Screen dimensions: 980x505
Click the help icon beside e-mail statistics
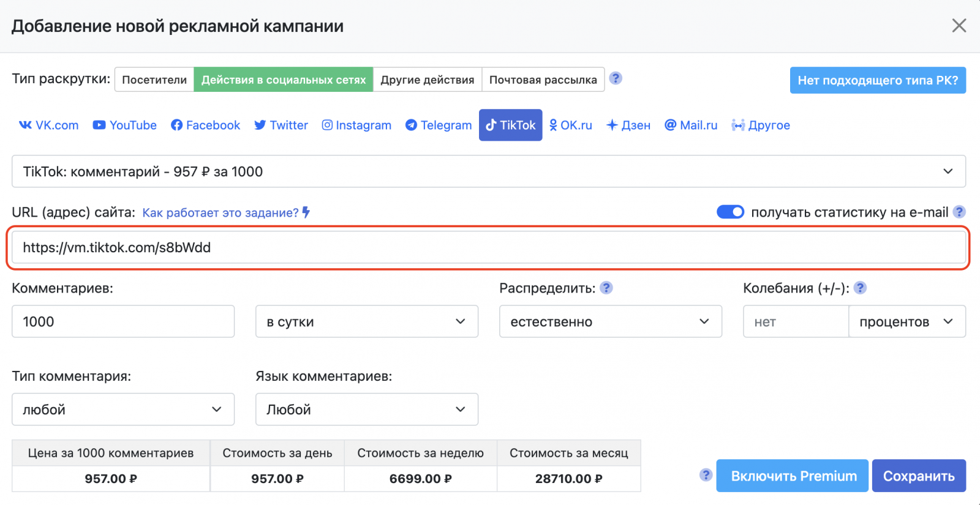959,212
